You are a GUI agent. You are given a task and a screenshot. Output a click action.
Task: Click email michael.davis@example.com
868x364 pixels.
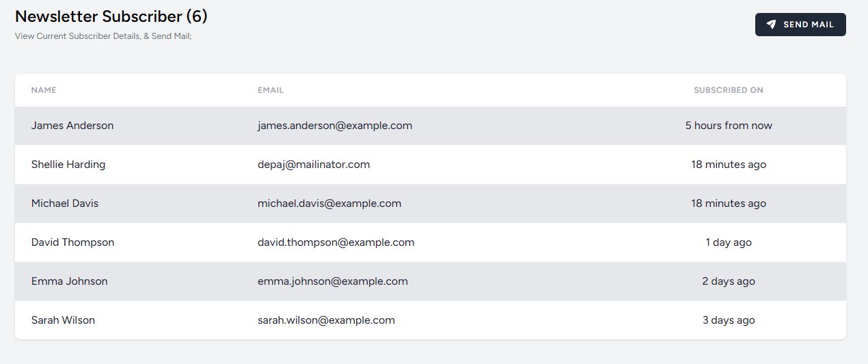pos(329,204)
